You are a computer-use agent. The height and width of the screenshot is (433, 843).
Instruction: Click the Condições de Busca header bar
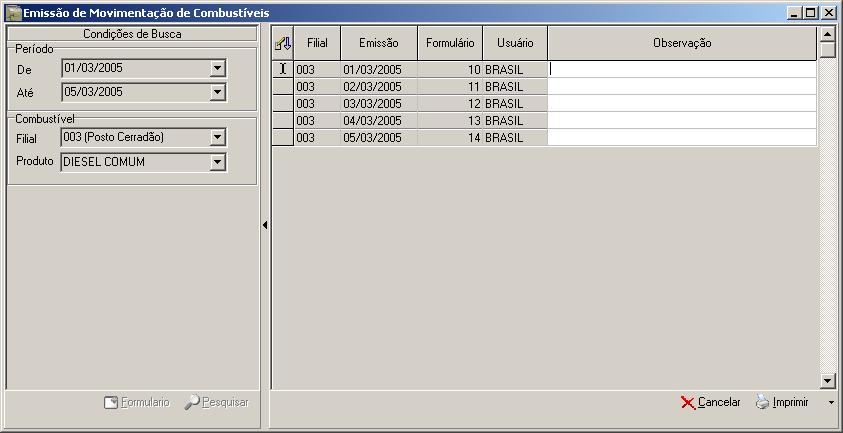click(x=132, y=34)
